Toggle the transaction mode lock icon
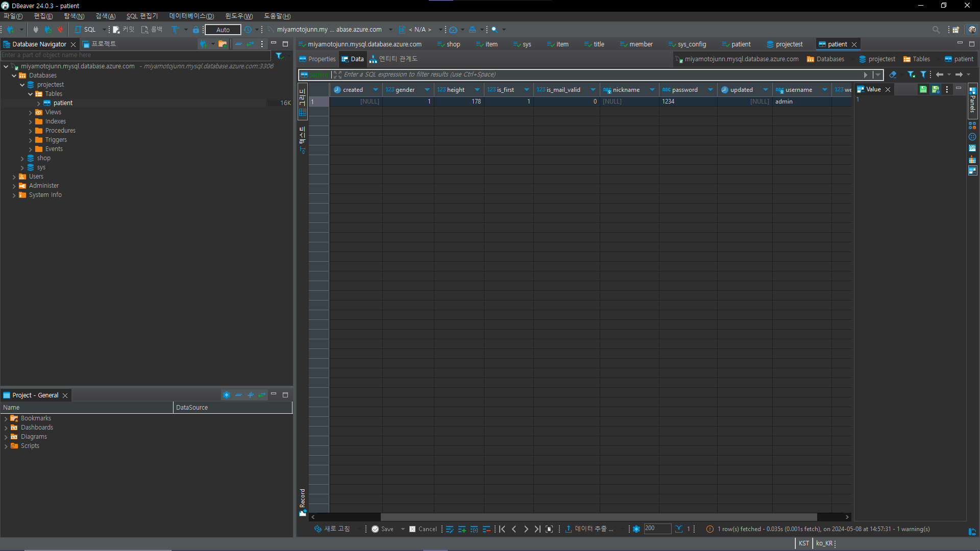This screenshot has width=980, height=551. pyautogui.click(x=195, y=30)
